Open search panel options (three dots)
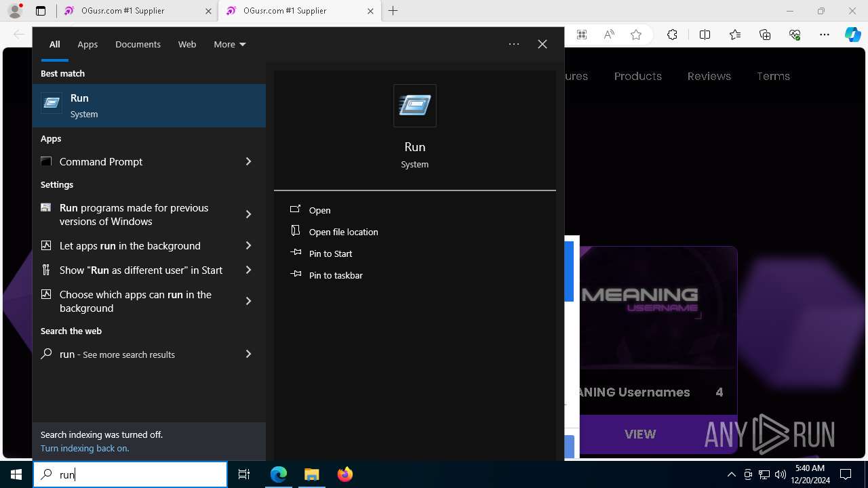 [x=514, y=44]
